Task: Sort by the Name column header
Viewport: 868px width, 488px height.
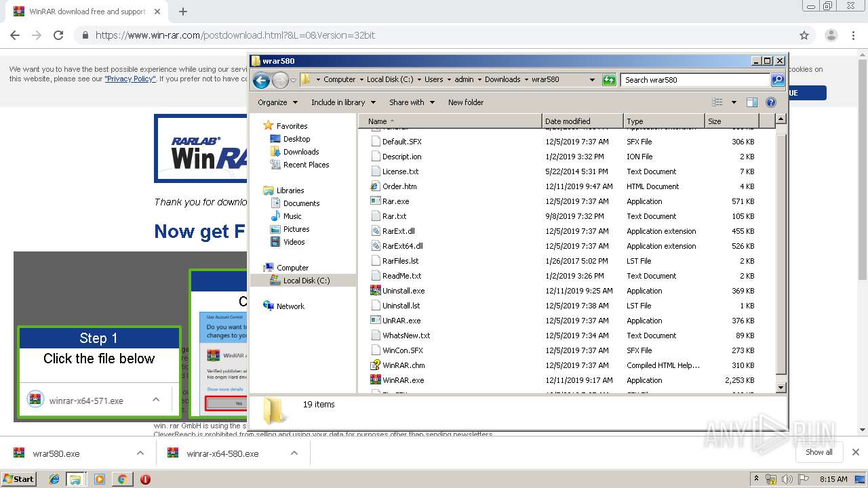Action: 451,121
